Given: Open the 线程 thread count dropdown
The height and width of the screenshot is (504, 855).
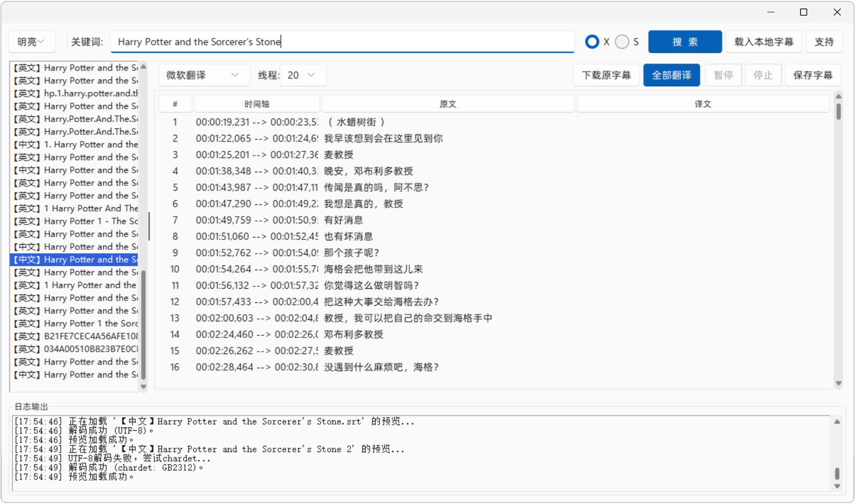Looking at the screenshot, I should coord(302,75).
